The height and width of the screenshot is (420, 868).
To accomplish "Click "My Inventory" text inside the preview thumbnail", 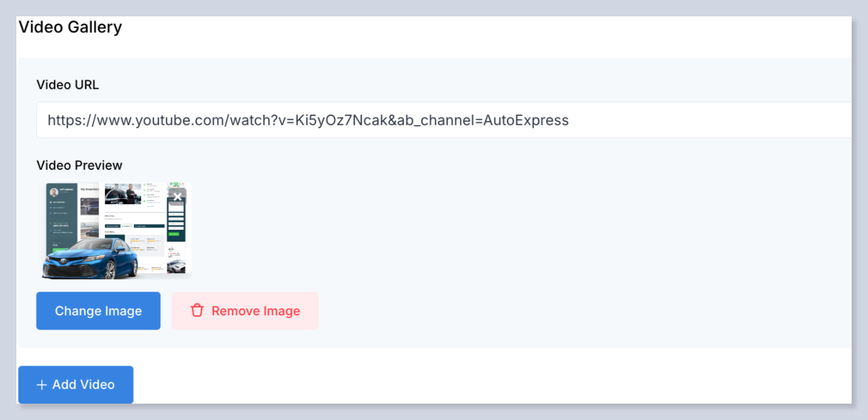I will 90,189.
